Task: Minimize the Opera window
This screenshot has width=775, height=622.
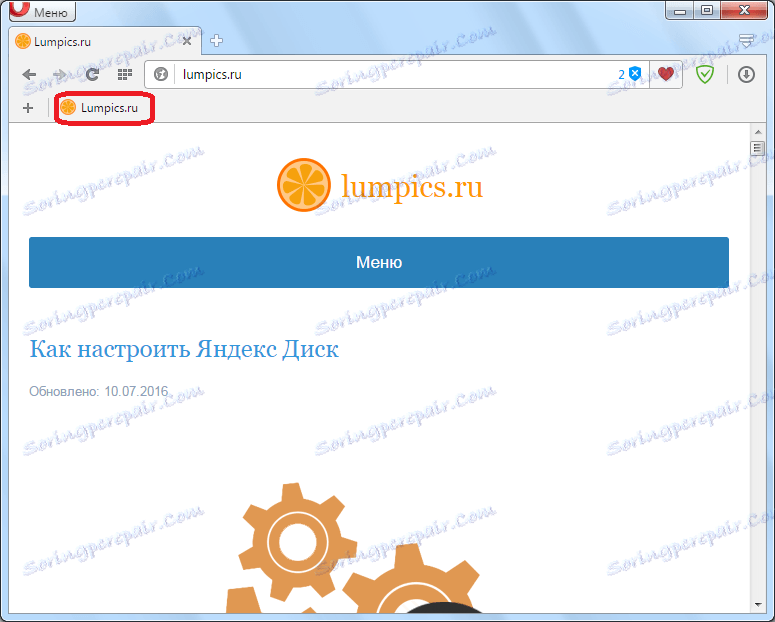Action: pyautogui.click(x=680, y=10)
